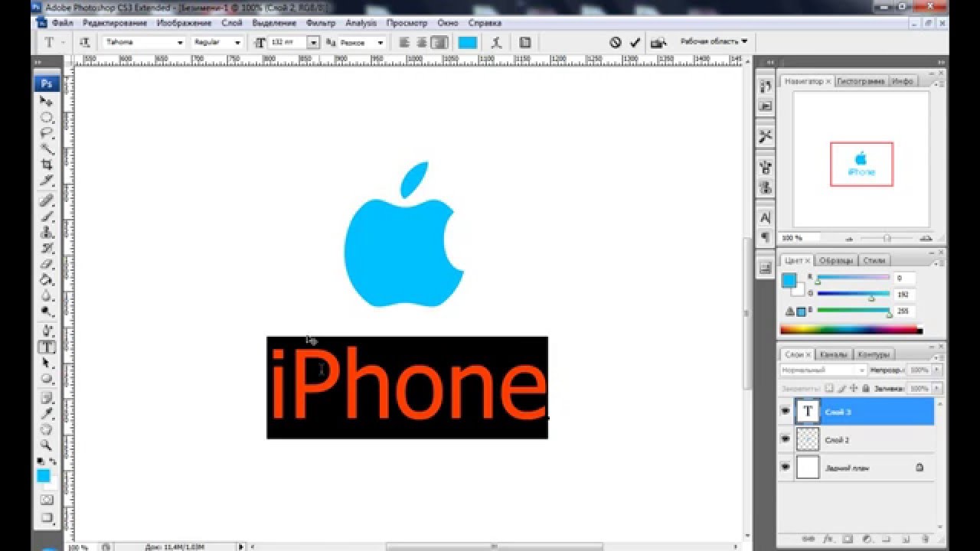Click the Create warped text icon
Screen dimensions: 980x551
497,43
